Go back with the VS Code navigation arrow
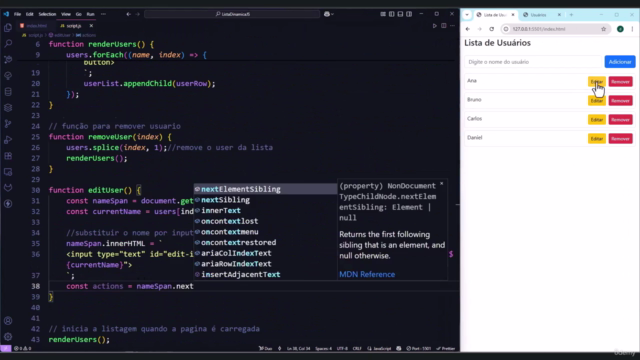640x360 pixels. 129,14
